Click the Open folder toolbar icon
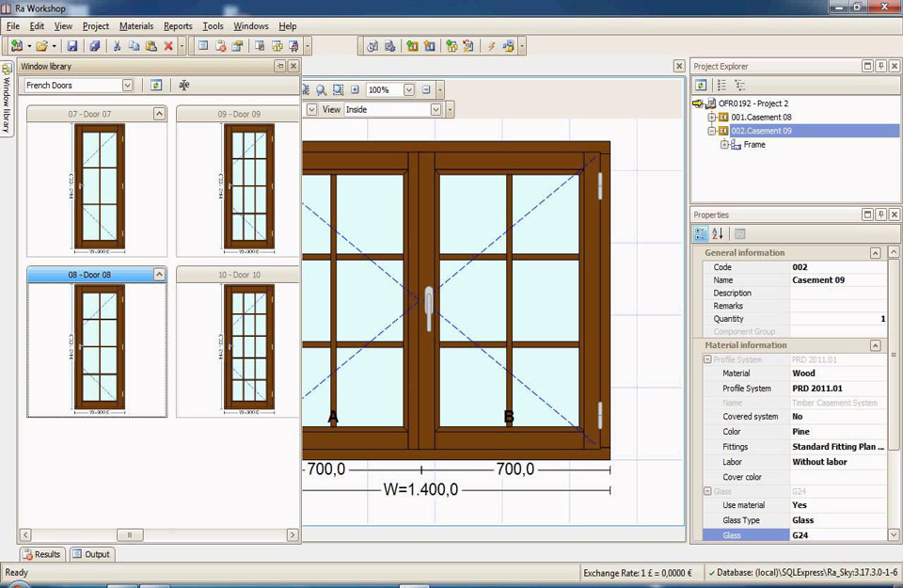 pos(41,46)
